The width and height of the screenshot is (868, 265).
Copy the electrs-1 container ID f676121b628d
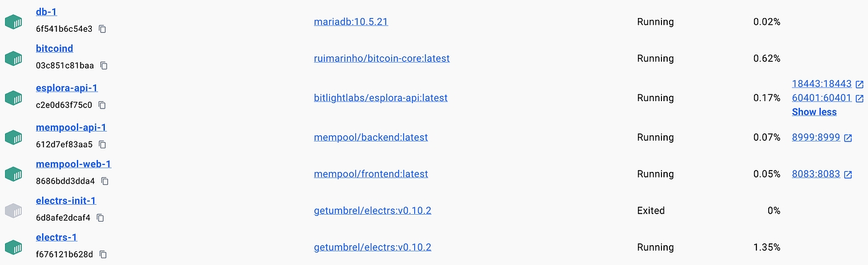click(x=104, y=254)
